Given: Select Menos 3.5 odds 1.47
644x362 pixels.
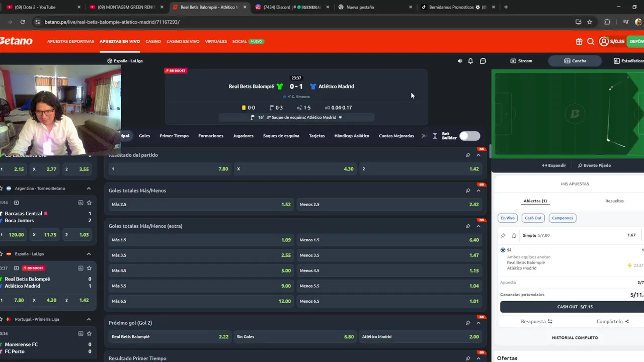Looking at the screenshot, I should (x=389, y=255).
